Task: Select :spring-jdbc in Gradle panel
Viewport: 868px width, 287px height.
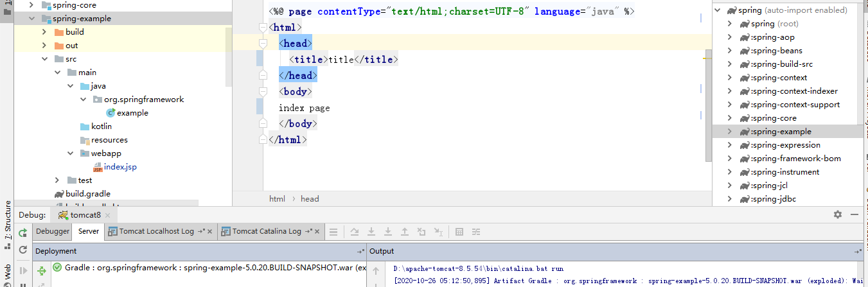Action: click(774, 199)
